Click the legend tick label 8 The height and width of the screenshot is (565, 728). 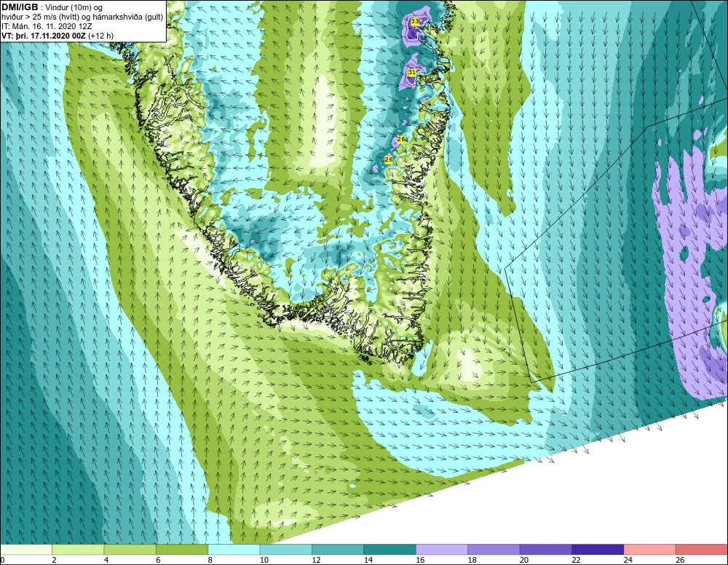(210, 560)
